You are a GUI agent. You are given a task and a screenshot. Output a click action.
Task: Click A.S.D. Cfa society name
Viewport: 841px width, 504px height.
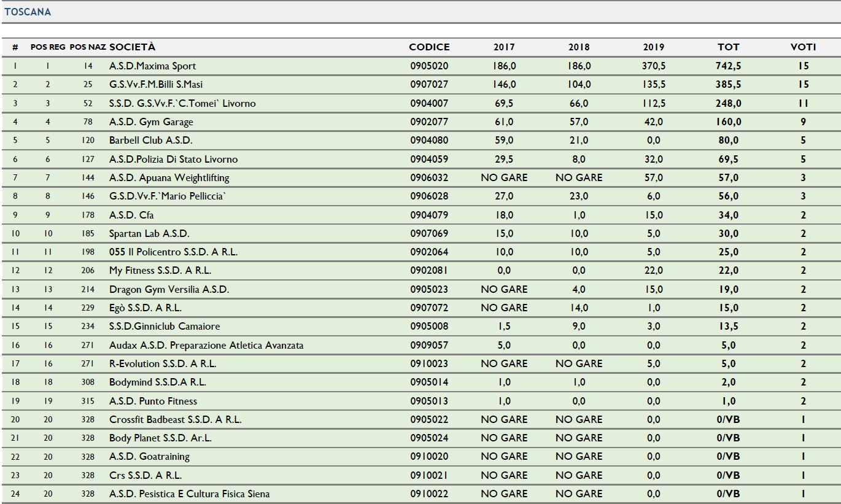coord(131,215)
